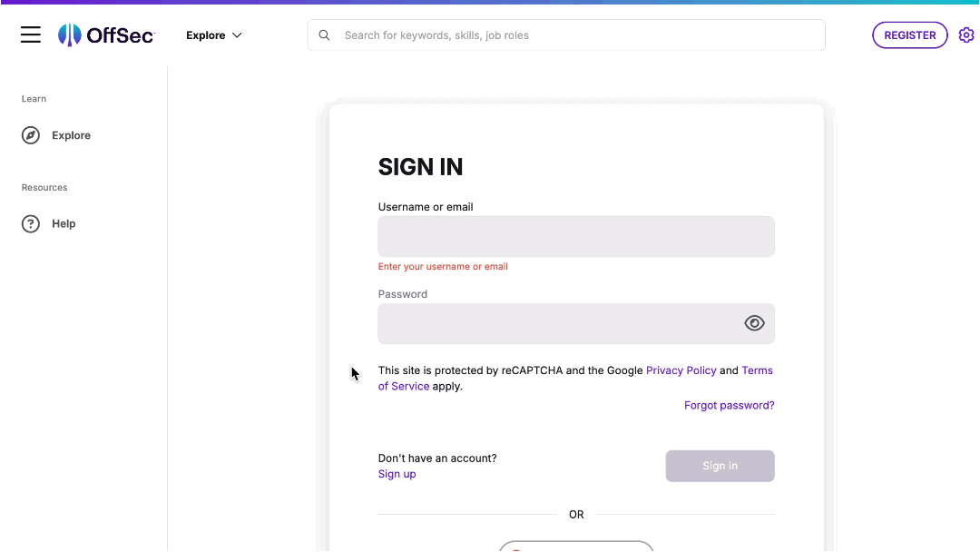Viewport: 980px width, 552px height.
Task: Open the Terms of Service link
Action: 757,370
